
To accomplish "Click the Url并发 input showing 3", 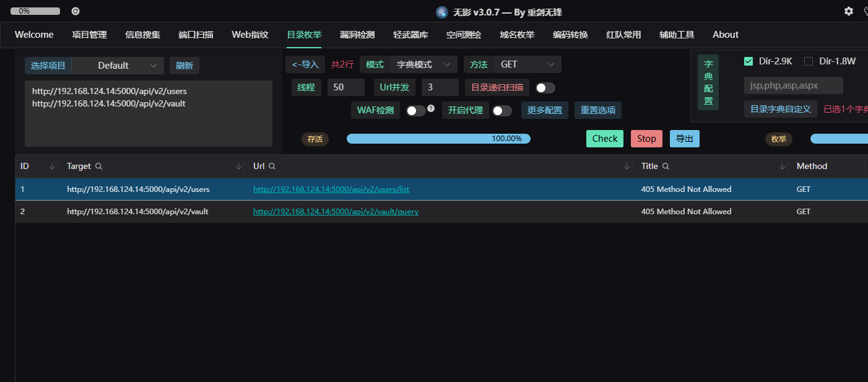I will click(440, 87).
